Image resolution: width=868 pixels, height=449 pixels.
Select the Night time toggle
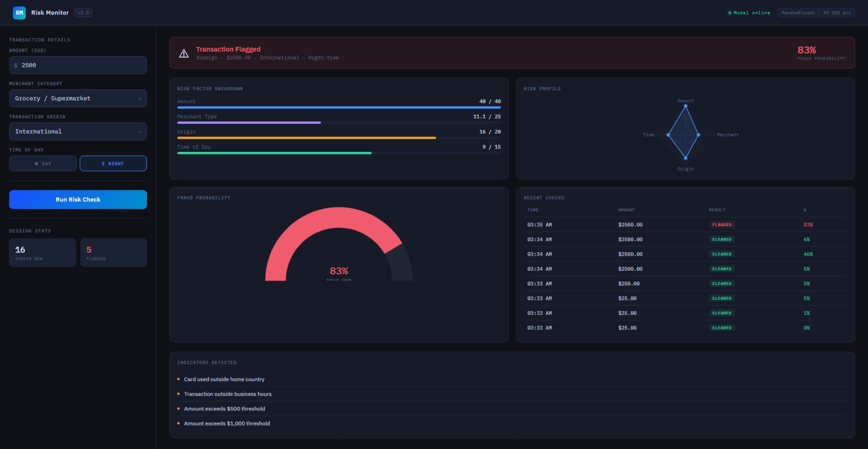click(x=113, y=163)
